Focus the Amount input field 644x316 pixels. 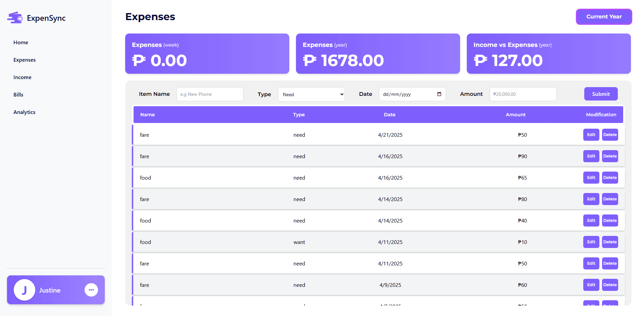[x=523, y=94]
